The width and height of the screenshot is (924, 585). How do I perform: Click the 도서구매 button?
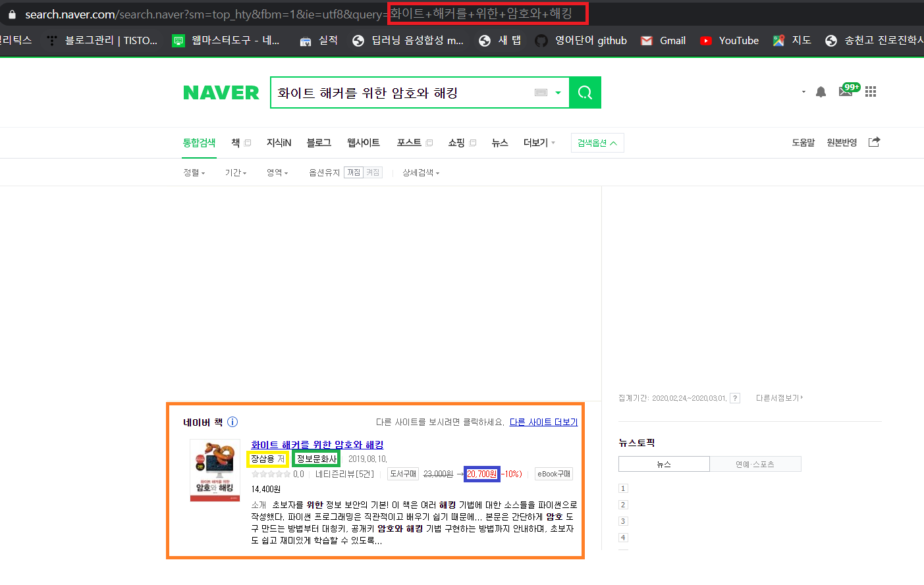tap(403, 474)
